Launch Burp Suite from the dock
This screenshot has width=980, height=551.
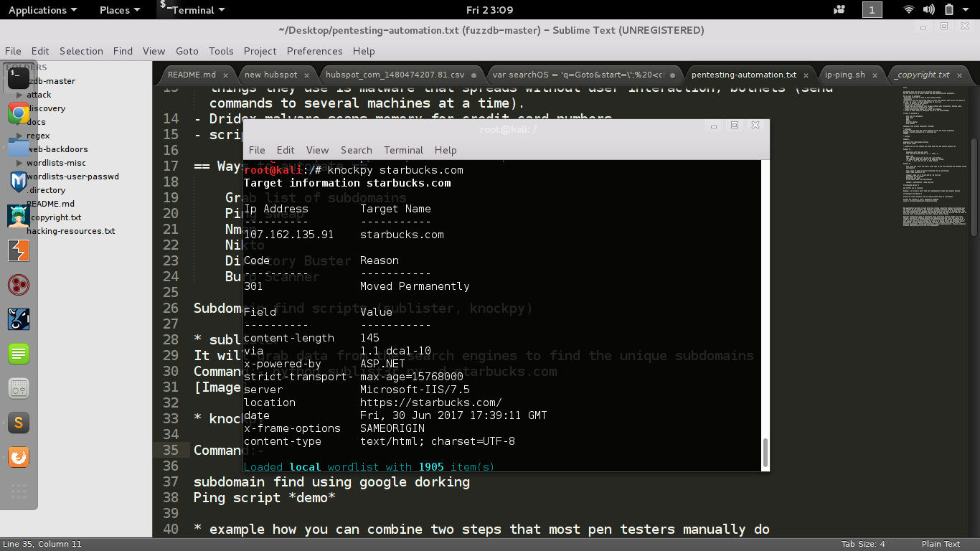(19, 250)
